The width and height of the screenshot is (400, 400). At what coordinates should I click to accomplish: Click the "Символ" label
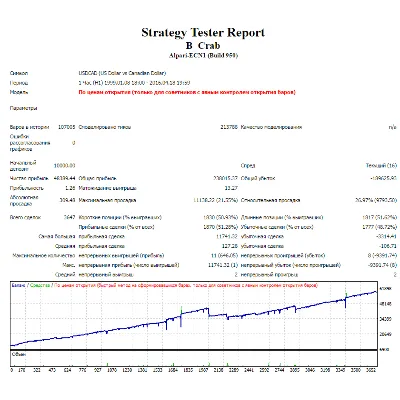click(19, 73)
